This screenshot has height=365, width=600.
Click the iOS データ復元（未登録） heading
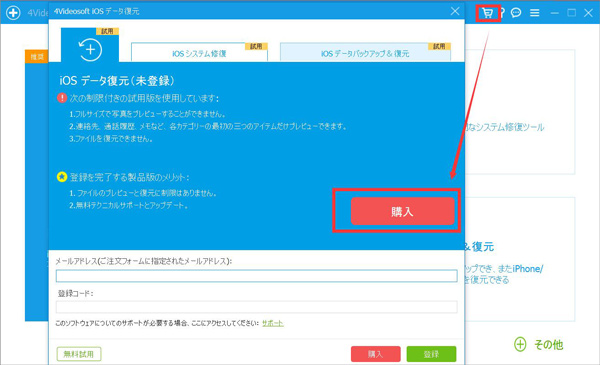pyautogui.click(x=117, y=81)
